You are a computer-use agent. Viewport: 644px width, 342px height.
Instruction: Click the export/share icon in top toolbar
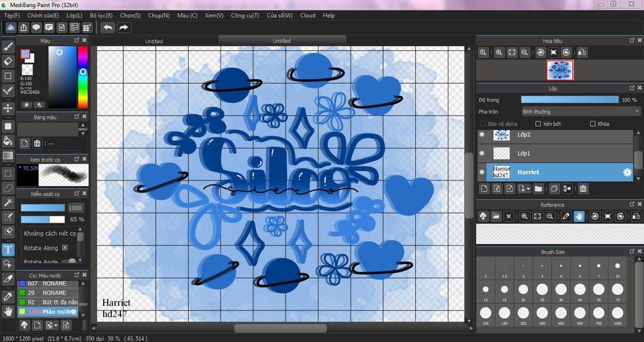[x=23, y=28]
